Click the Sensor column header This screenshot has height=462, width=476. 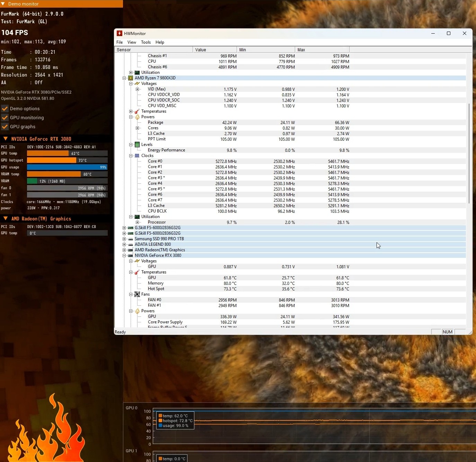click(153, 50)
